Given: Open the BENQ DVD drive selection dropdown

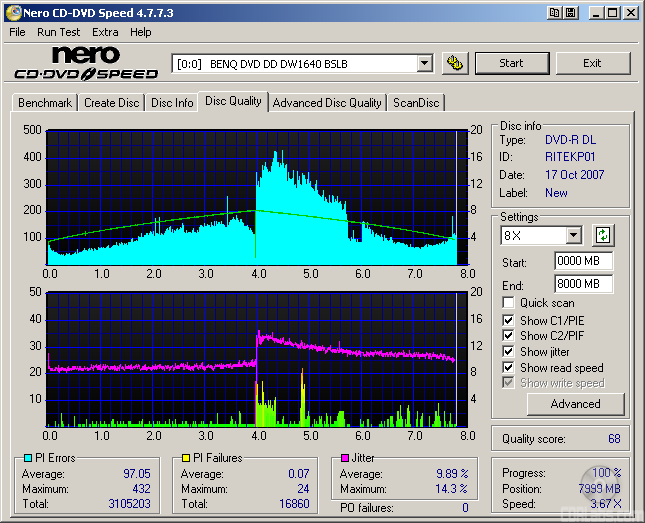Looking at the screenshot, I should click(x=424, y=63).
